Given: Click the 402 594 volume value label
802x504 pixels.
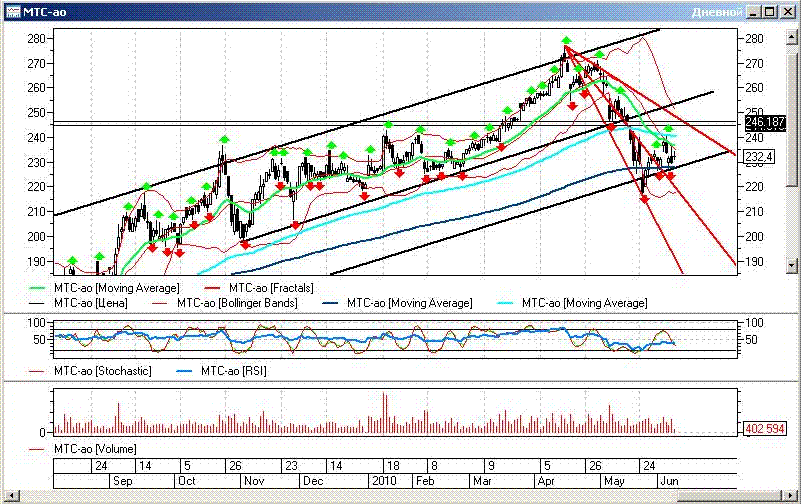Looking at the screenshot, I should click(x=765, y=429).
